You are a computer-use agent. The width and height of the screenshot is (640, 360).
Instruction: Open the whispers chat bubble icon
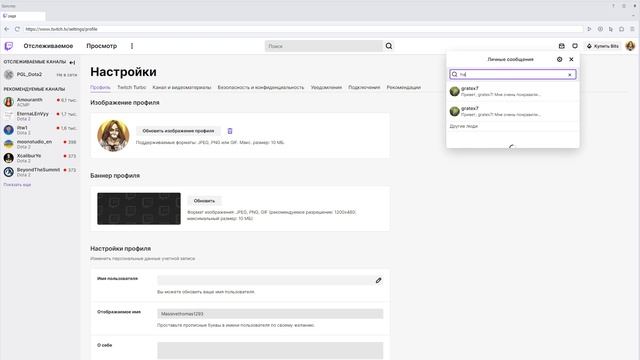575,46
